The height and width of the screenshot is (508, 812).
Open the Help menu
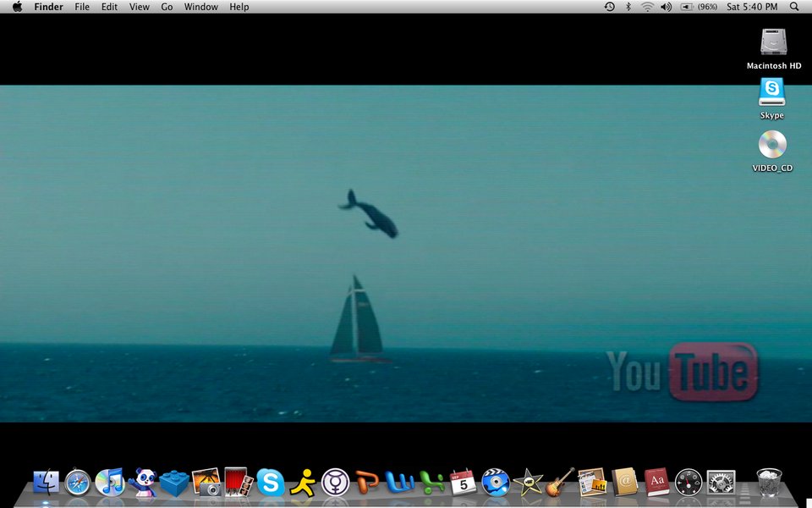coord(239,7)
